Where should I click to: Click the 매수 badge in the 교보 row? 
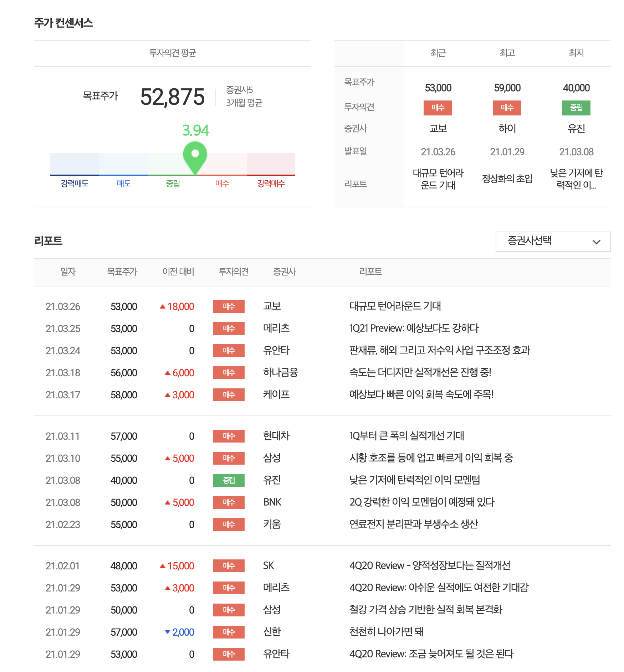pos(229,306)
